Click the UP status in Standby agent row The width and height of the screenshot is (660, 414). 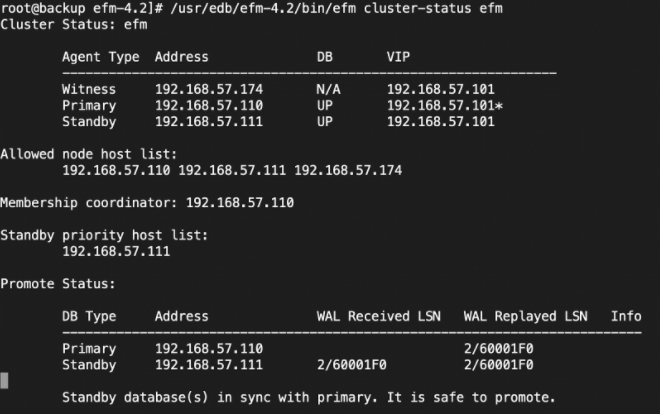pos(324,122)
